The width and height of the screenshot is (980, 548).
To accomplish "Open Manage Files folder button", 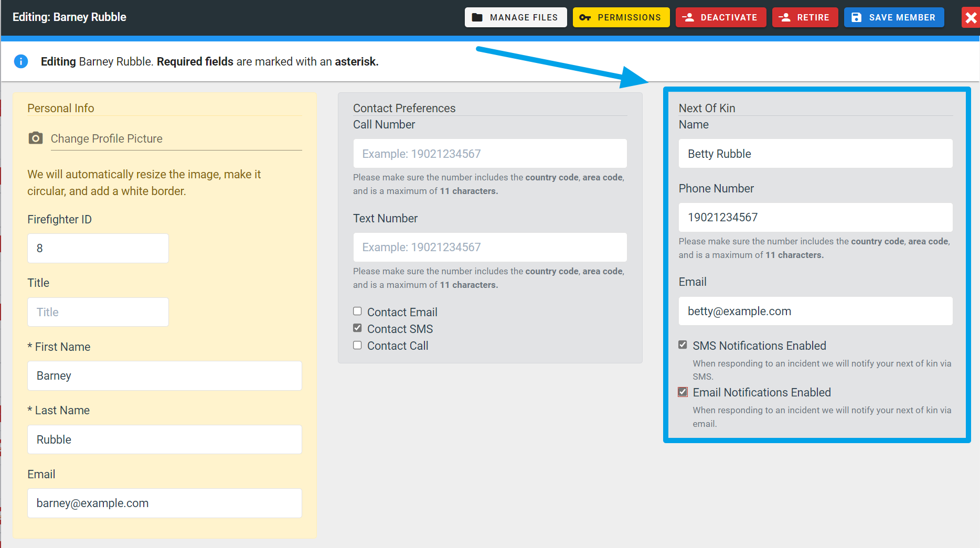I will 515,17.
